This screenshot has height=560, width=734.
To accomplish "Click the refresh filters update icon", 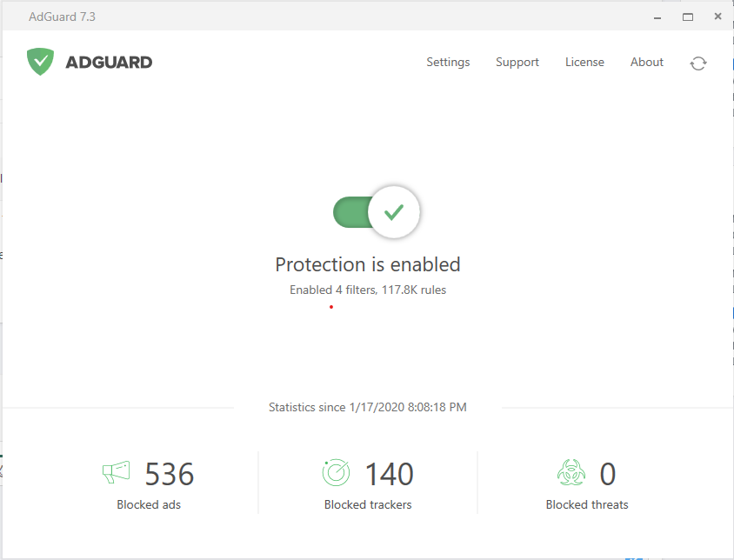I will click(x=697, y=63).
